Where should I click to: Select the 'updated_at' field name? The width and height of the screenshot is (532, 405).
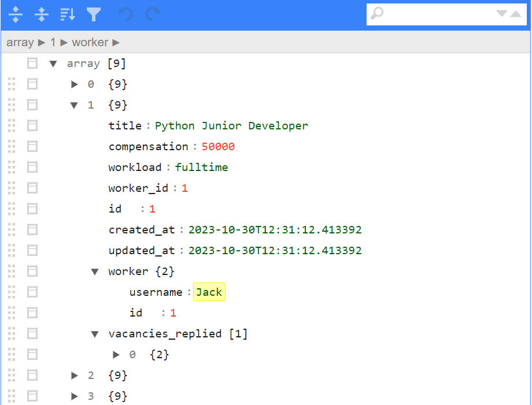tap(142, 251)
